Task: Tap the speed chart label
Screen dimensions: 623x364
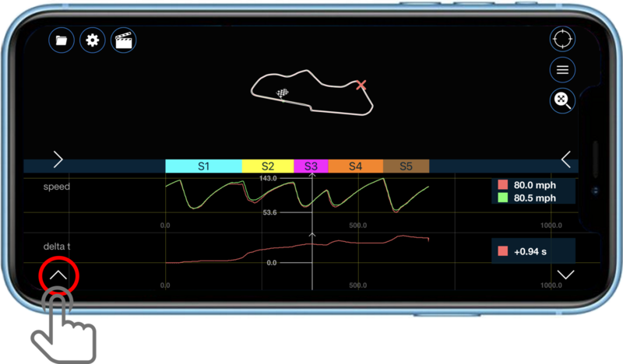Action: [56, 187]
